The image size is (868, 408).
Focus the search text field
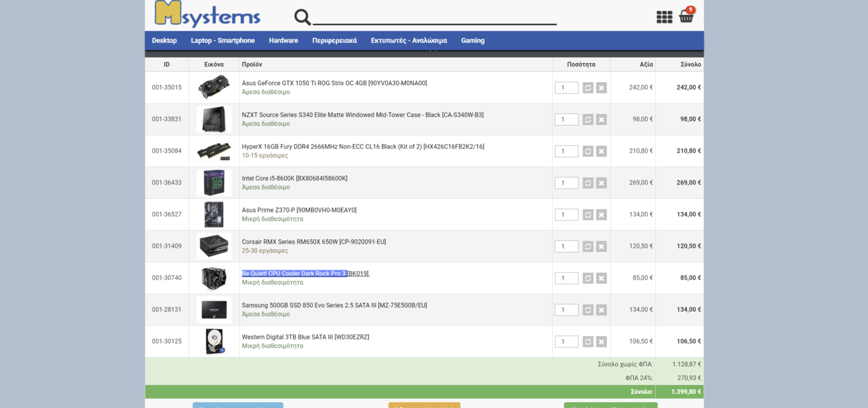coord(435,16)
